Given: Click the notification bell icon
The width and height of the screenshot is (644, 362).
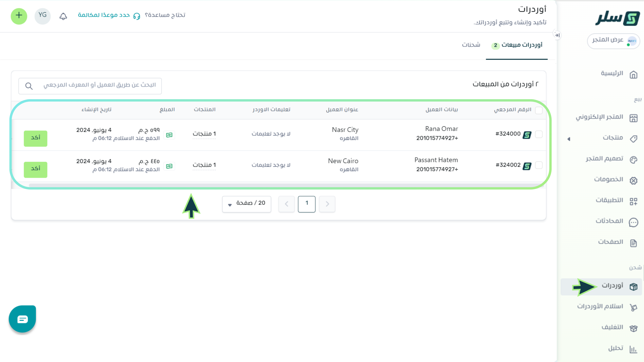Looking at the screenshot, I should (63, 16).
